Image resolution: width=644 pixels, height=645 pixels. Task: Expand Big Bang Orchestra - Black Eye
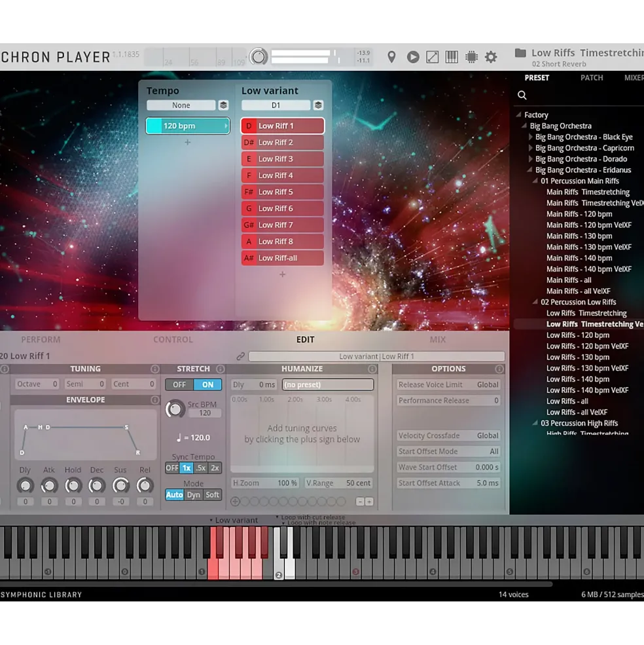point(530,137)
